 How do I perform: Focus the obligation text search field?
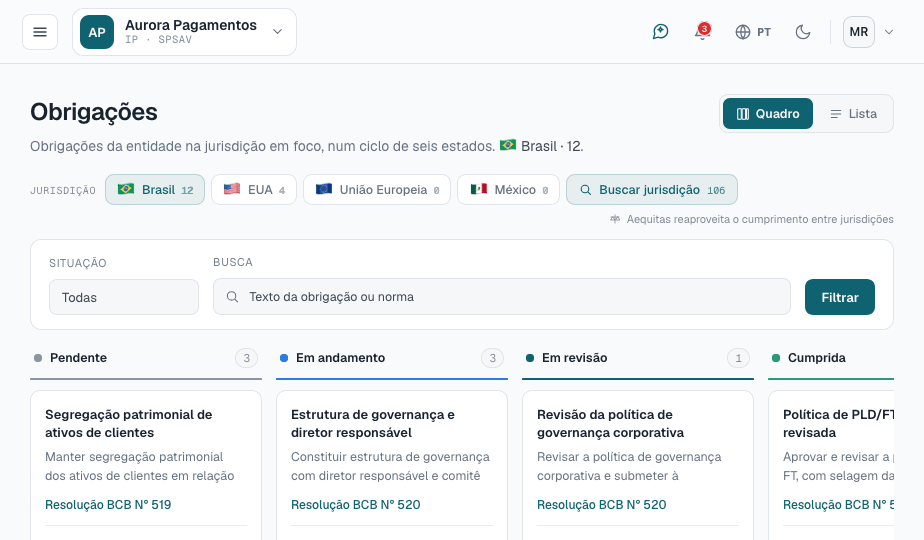tap(501, 297)
